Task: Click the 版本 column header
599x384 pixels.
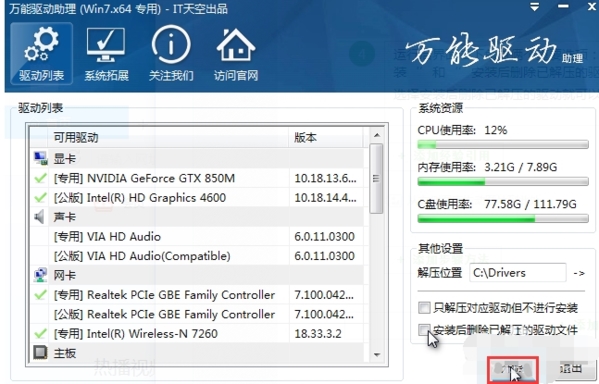Action: pyautogui.click(x=326, y=138)
